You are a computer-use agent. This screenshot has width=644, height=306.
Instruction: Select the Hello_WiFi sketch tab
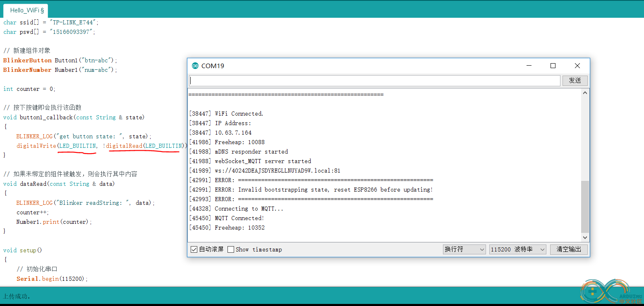tap(26, 10)
